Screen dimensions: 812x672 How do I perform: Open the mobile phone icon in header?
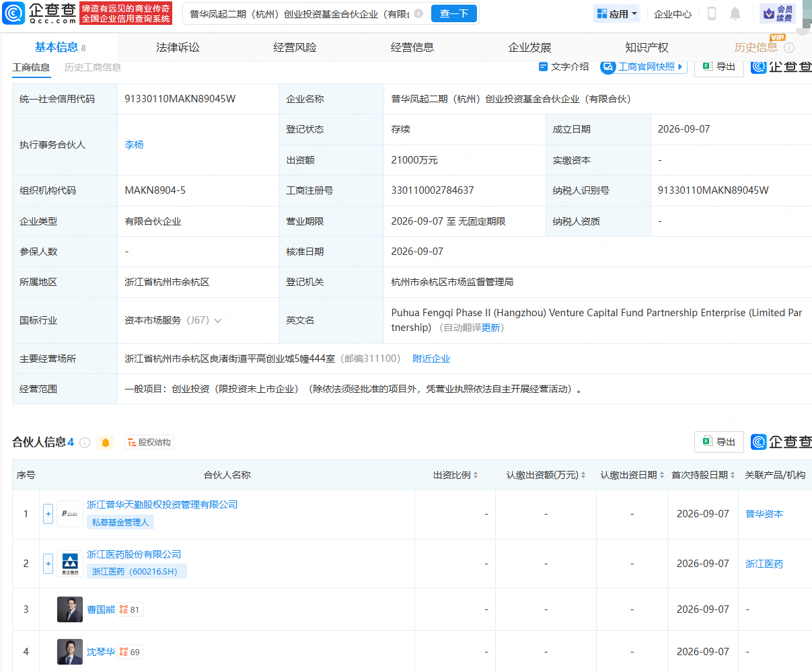pos(712,13)
